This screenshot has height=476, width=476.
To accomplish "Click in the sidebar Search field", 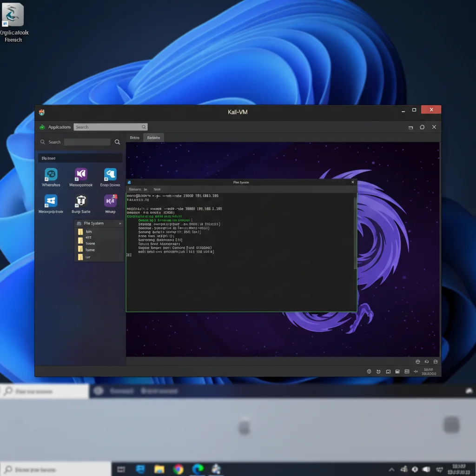I will pyautogui.click(x=87, y=142).
